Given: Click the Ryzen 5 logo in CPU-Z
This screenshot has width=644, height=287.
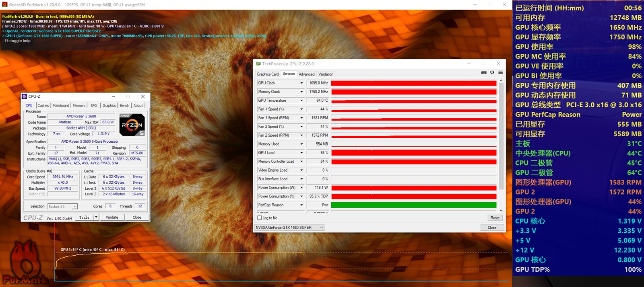Looking at the screenshot, I should click(132, 125).
